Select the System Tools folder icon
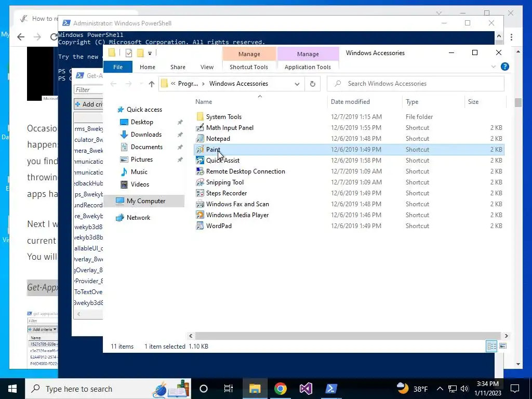The width and height of the screenshot is (532, 399). [x=200, y=116]
